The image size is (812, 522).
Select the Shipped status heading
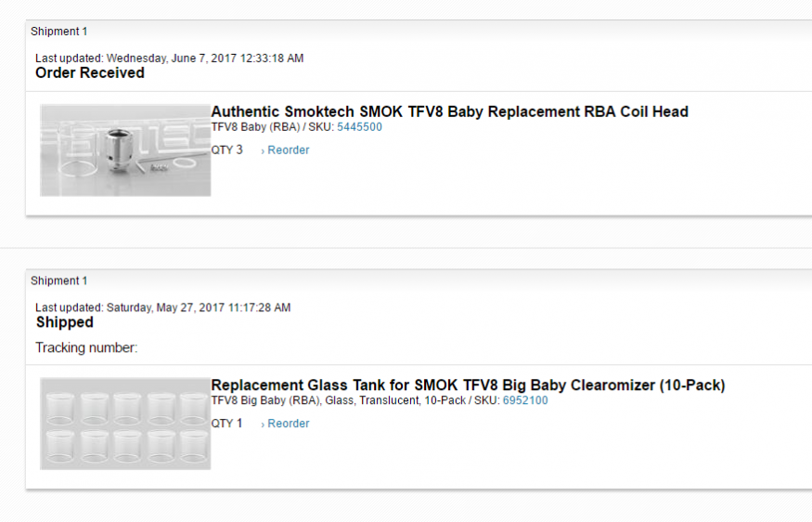pos(65,322)
